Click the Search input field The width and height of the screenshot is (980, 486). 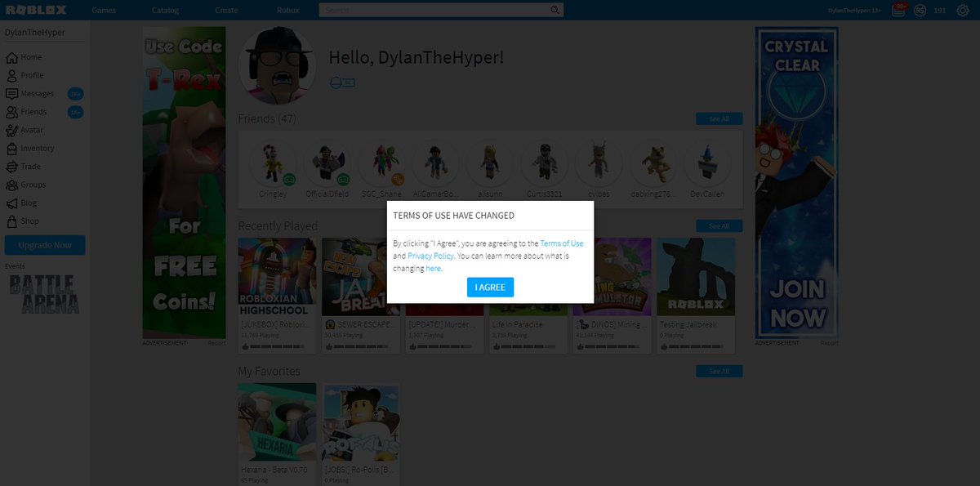point(434,10)
